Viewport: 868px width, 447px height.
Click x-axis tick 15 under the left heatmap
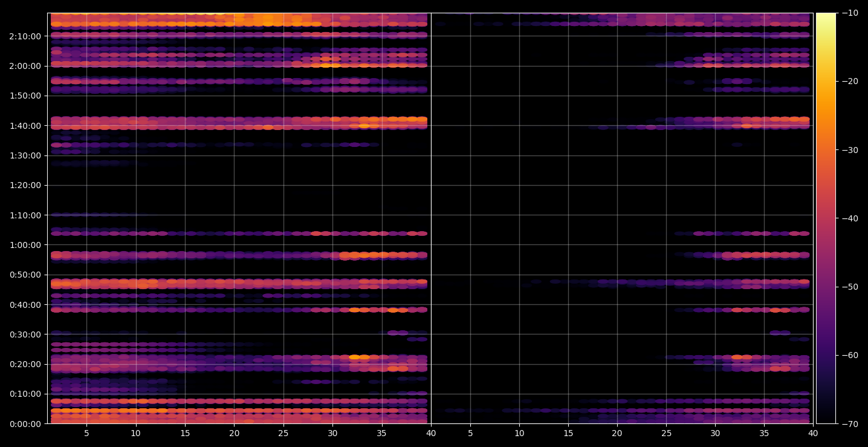[x=185, y=433]
